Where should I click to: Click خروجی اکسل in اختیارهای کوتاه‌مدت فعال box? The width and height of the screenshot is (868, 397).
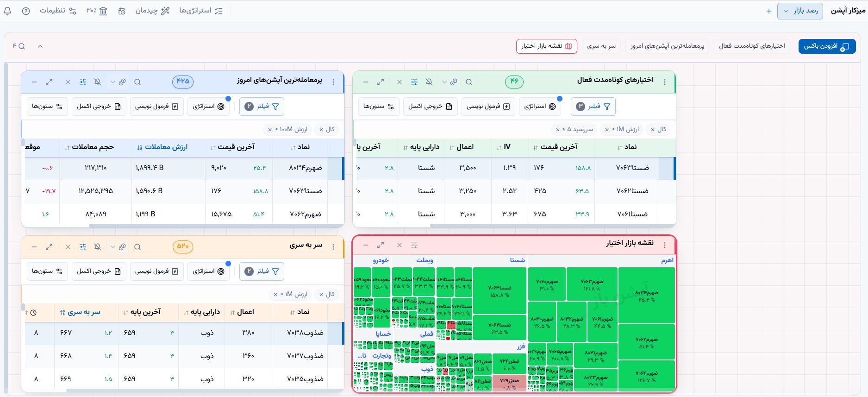coord(431,107)
